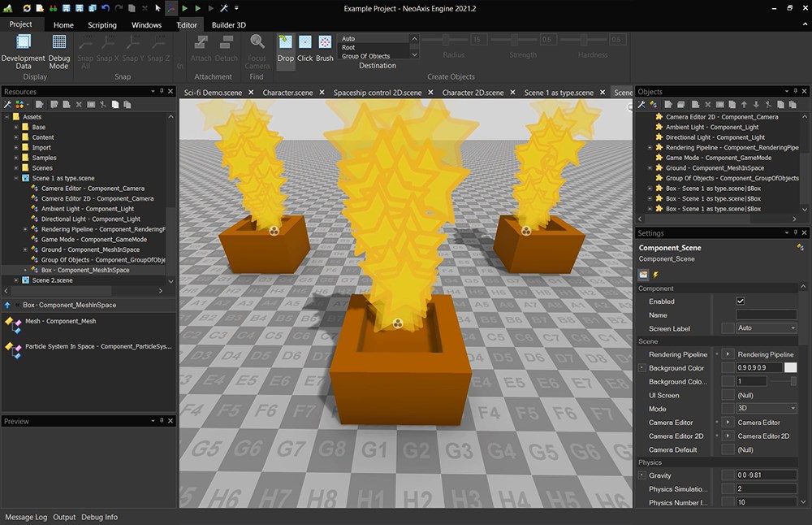Image resolution: width=812 pixels, height=525 pixels.
Task: Select Game Mode - Component_GameMode in the Objects panel
Action: point(719,158)
